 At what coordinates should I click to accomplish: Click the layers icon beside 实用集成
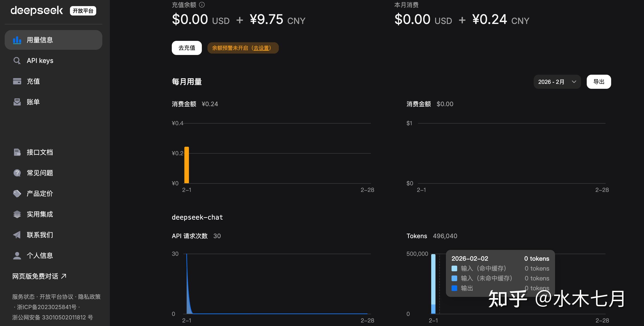tap(17, 214)
